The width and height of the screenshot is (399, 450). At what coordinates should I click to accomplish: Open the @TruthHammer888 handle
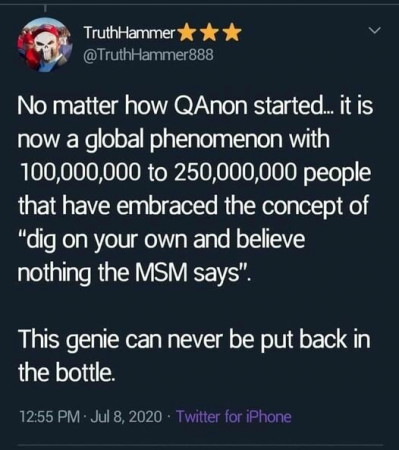point(148,55)
